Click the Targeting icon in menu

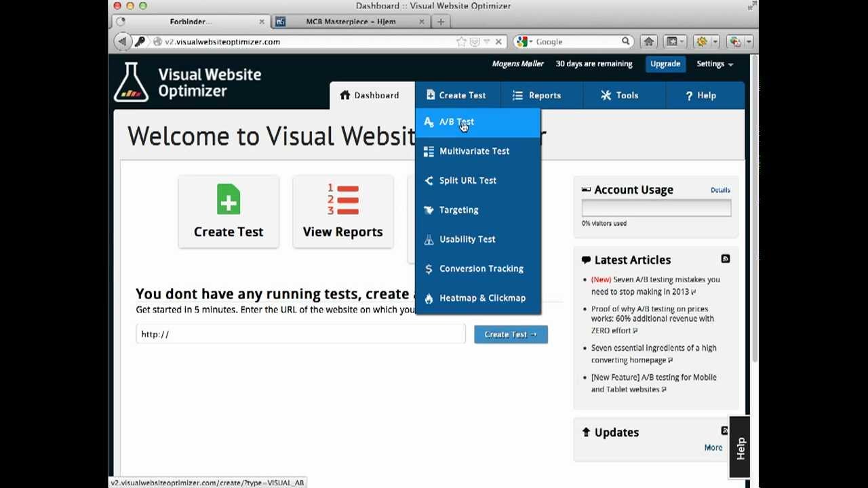[429, 210]
